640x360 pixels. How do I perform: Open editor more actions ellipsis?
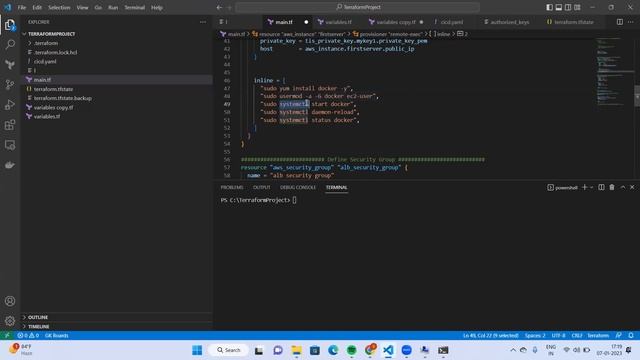click(x=631, y=22)
